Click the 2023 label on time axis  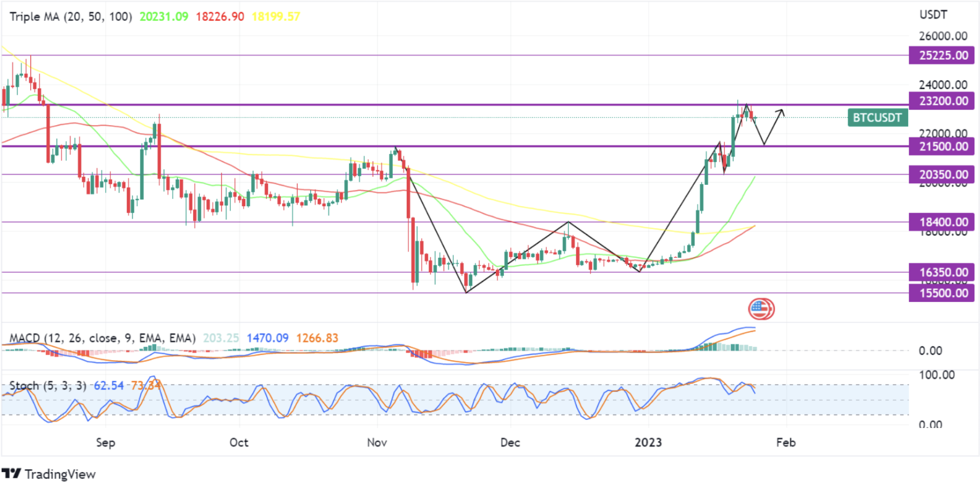pyautogui.click(x=648, y=443)
